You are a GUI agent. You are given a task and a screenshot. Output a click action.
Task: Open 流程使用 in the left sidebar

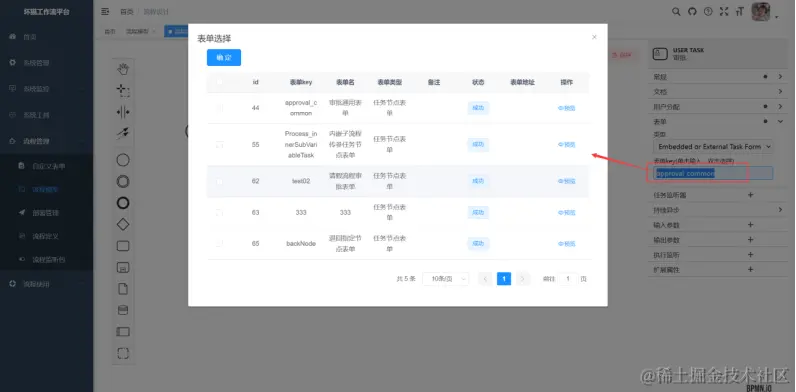(37, 284)
